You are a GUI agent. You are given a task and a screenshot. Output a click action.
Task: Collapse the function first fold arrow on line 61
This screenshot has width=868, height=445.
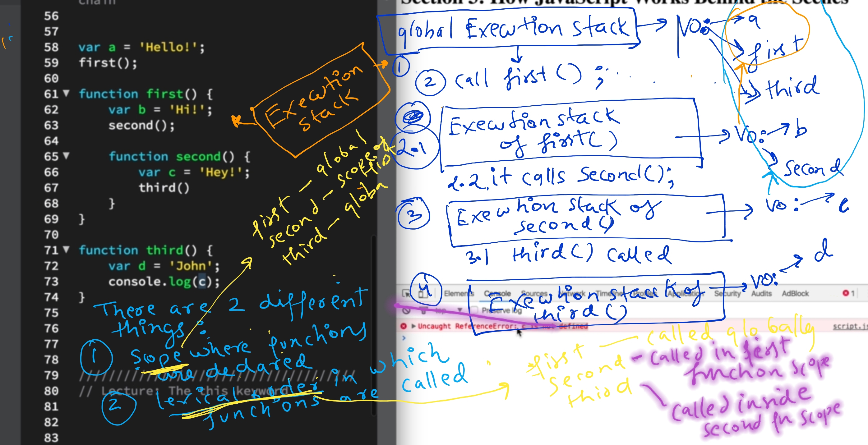66,93
